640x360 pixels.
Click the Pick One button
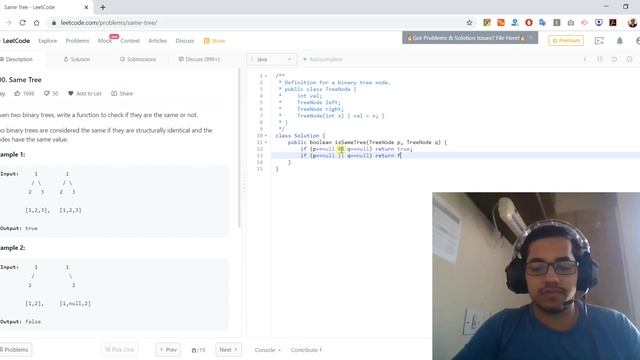click(120, 350)
